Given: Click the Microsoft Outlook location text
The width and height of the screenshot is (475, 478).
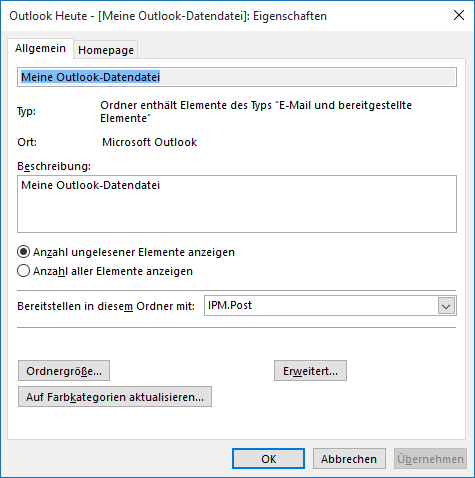Looking at the screenshot, I should tap(150, 142).
